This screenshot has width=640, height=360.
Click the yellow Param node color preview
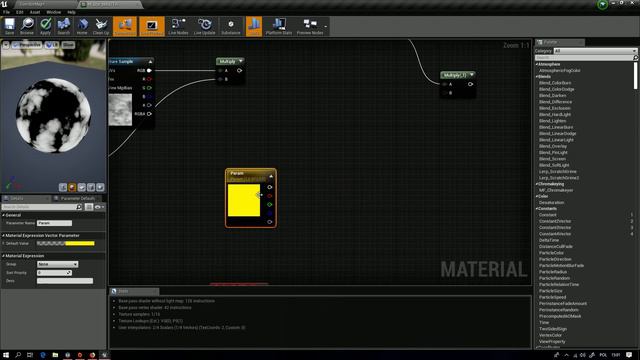[x=244, y=200]
